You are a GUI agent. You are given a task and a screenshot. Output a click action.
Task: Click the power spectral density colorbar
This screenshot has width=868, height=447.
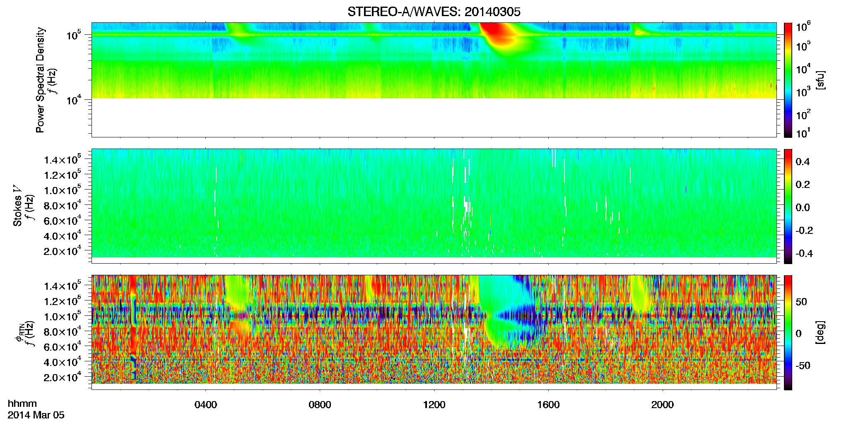point(788,80)
